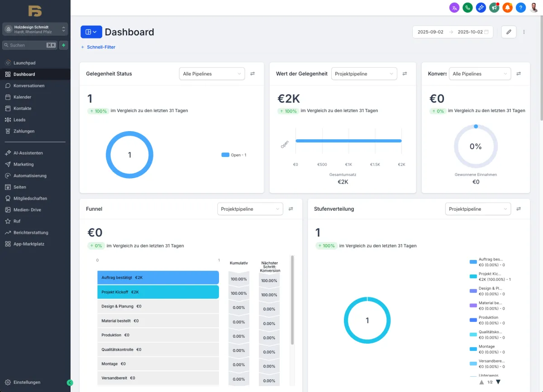
Task: Click the Open revenue bar in chart
Action: point(348,141)
